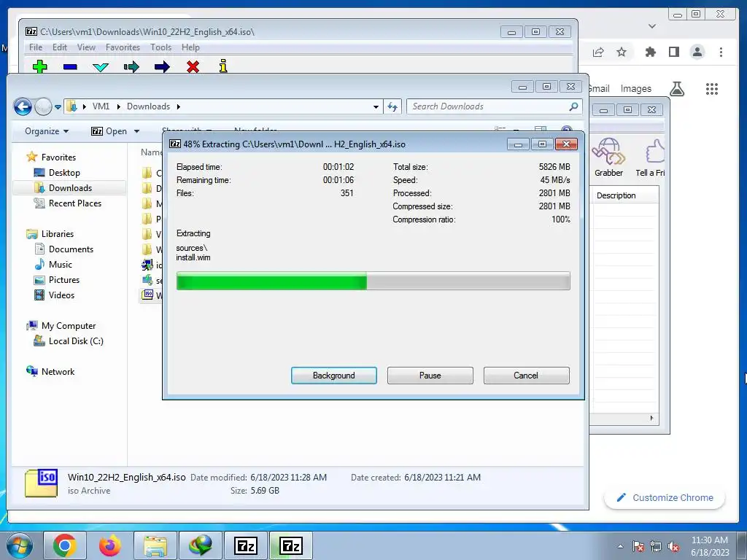Open Windows Start button

coord(20,545)
